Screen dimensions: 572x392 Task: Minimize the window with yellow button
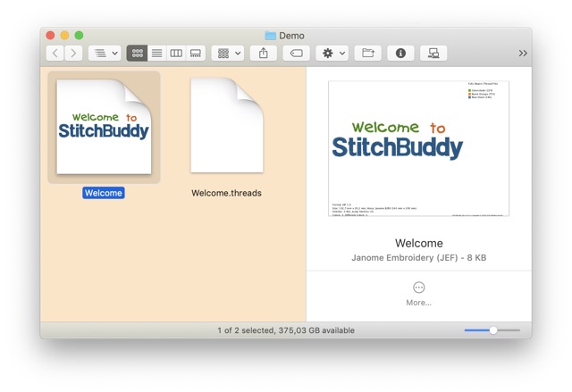tap(64, 36)
